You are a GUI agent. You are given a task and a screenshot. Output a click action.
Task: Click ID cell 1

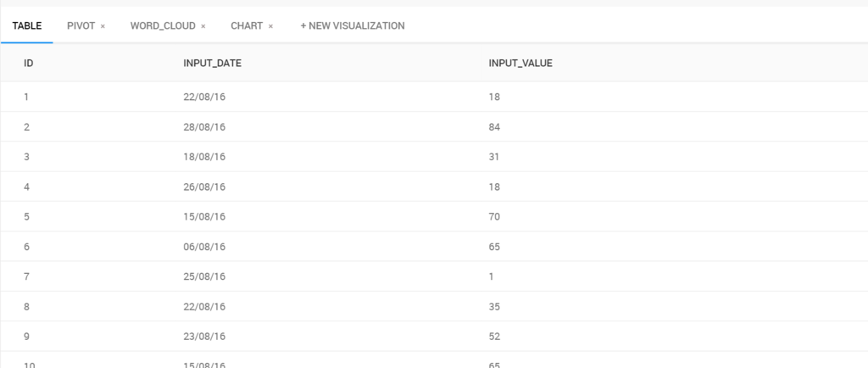[26, 97]
